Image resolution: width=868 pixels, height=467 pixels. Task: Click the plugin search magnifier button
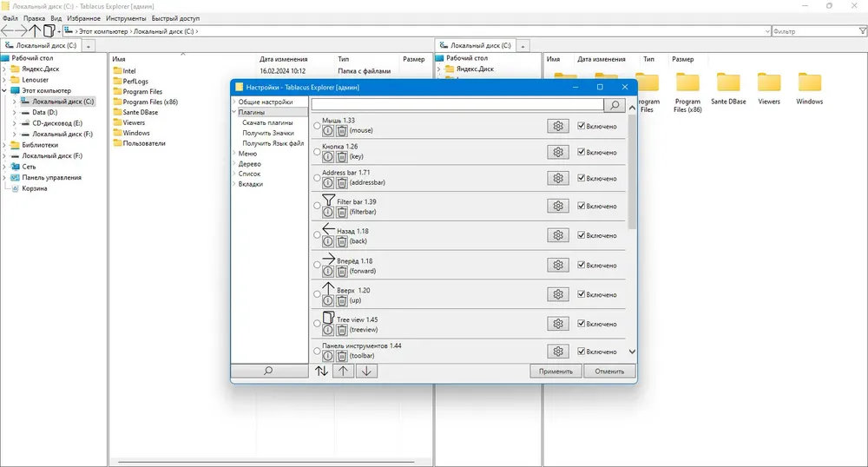click(x=615, y=105)
